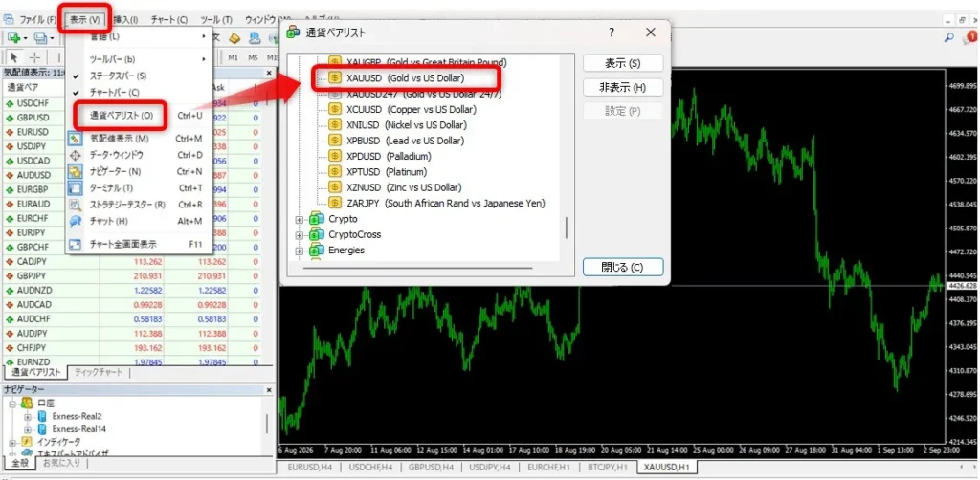Click the Exness-Real2 account icon
The image size is (980, 480).
42,416
